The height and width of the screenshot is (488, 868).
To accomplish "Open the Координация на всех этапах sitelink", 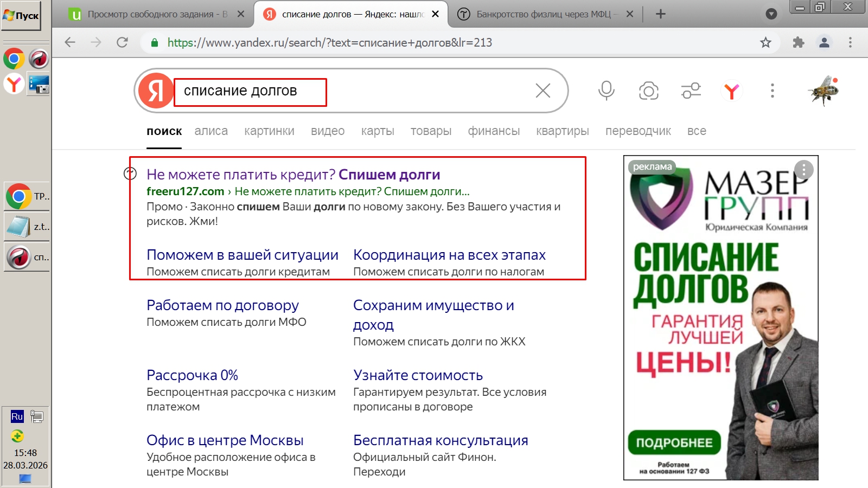I will (449, 255).
